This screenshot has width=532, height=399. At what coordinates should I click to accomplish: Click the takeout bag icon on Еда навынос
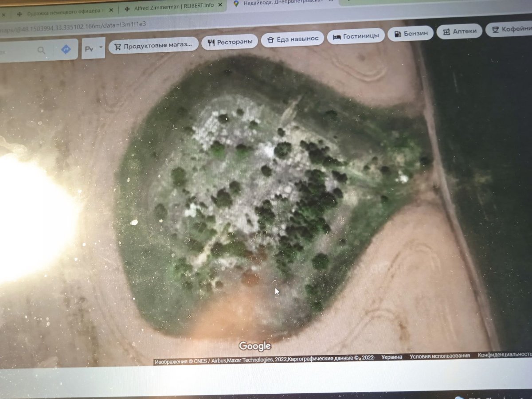(270, 39)
